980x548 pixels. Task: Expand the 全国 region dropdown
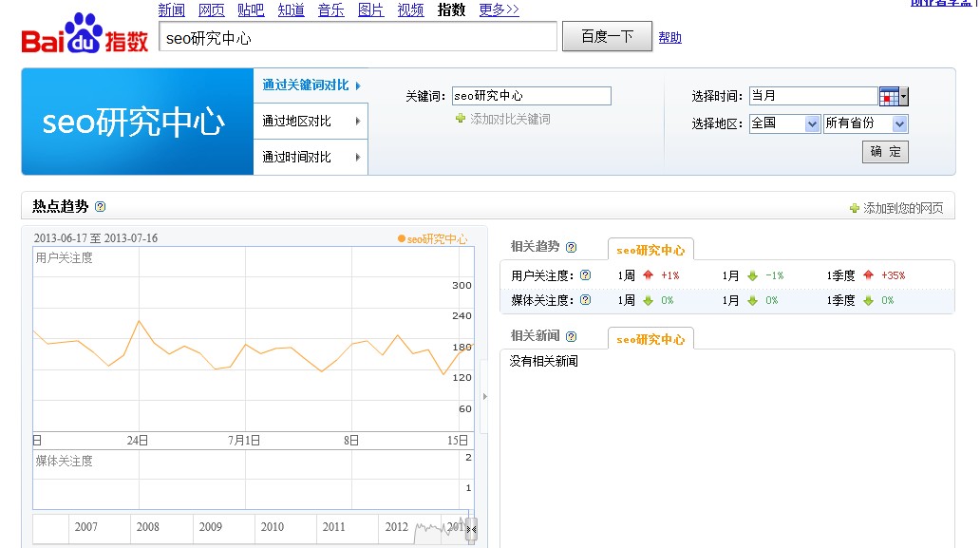click(784, 123)
